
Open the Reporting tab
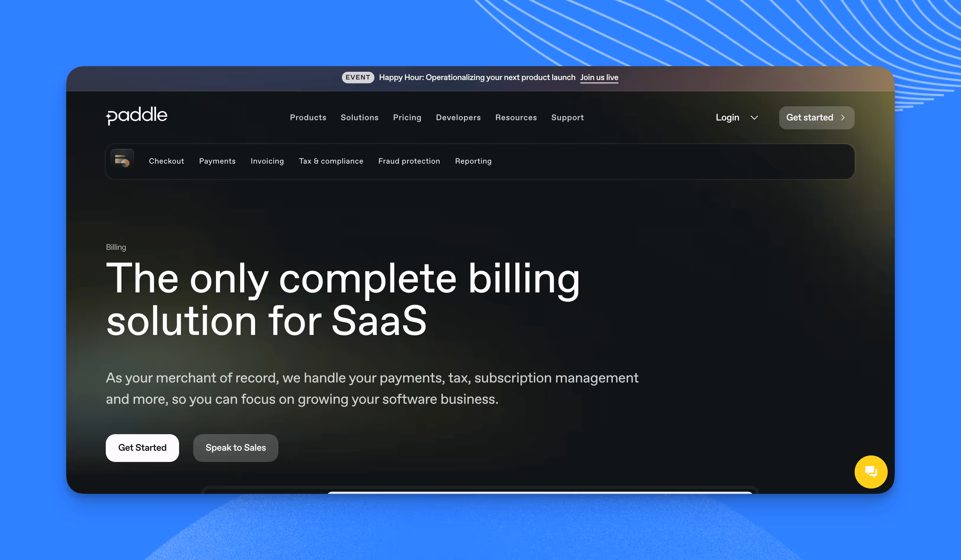point(473,161)
